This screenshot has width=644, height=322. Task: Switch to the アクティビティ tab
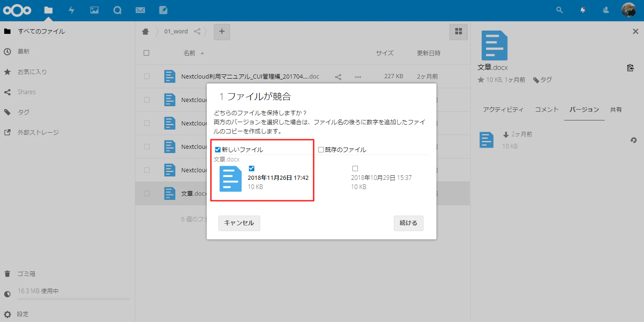503,110
